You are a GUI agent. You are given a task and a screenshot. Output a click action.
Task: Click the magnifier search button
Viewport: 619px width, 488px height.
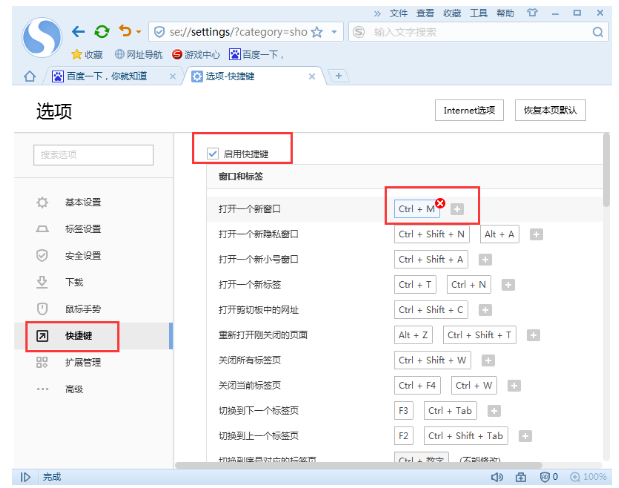(598, 32)
